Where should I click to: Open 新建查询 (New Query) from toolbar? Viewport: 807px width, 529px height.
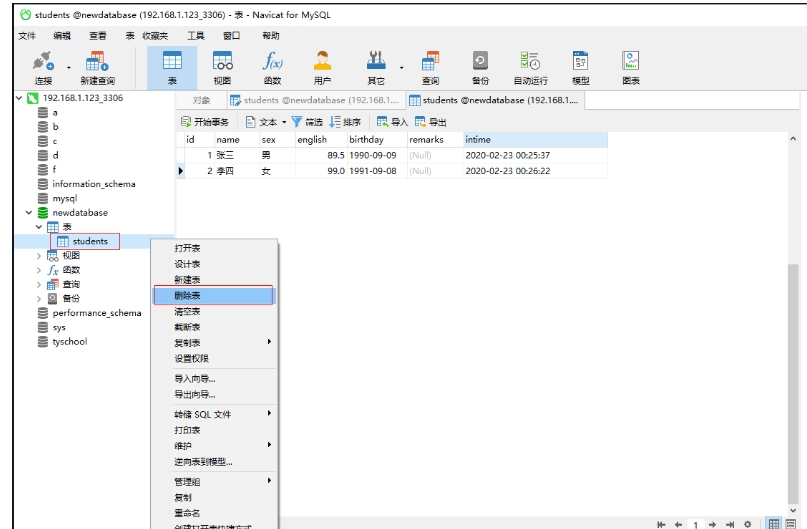point(96,66)
